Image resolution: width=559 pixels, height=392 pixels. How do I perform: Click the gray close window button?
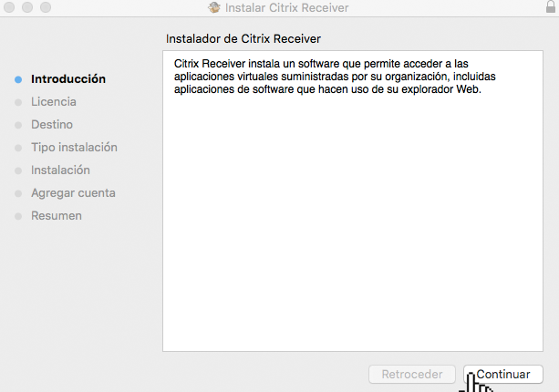tap(9, 6)
